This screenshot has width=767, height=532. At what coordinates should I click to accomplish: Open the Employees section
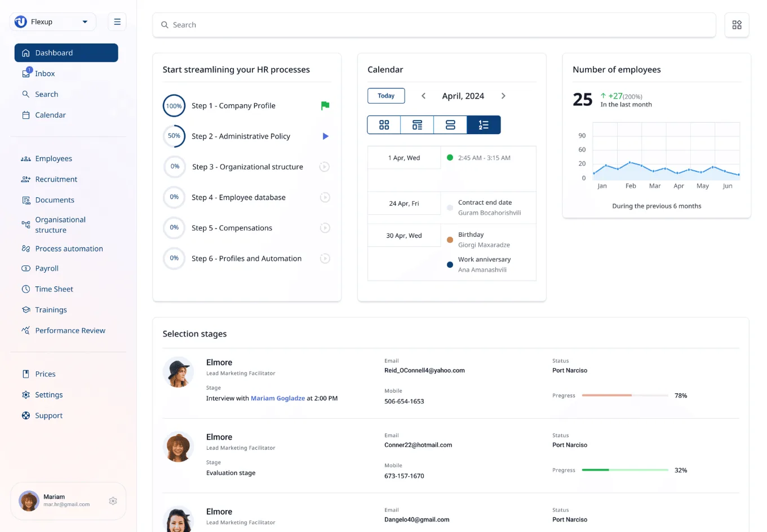[x=47, y=158]
